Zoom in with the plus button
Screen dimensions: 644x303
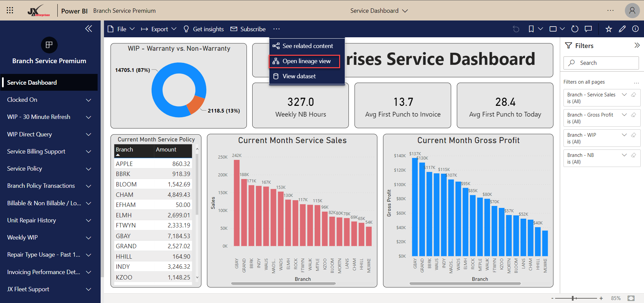[x=601, y=298]
